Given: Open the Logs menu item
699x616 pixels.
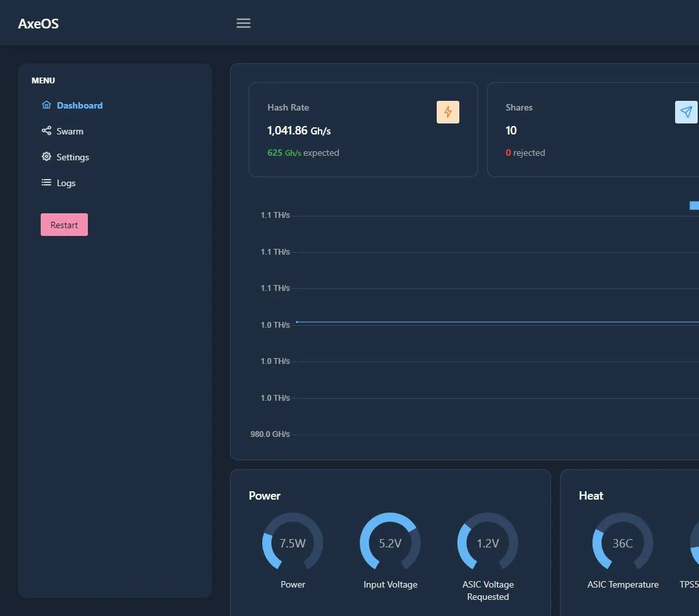Looking at the screenshot, I should [66, 183].
